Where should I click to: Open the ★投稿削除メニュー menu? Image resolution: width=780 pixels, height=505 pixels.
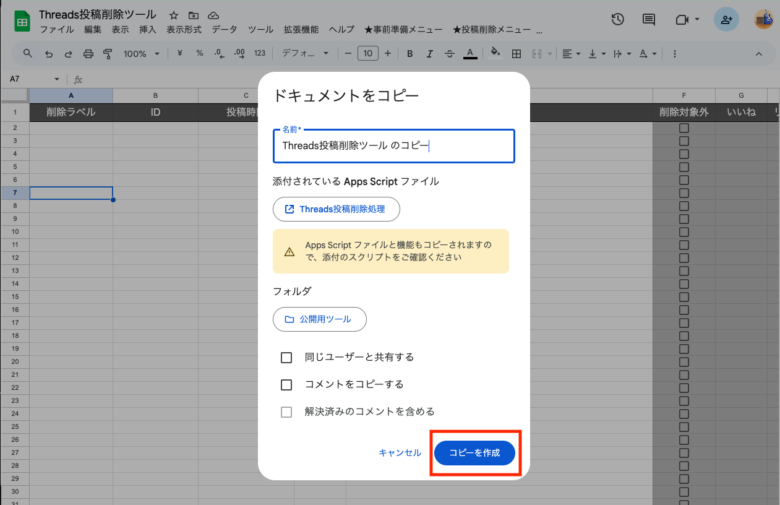[491, 30]
